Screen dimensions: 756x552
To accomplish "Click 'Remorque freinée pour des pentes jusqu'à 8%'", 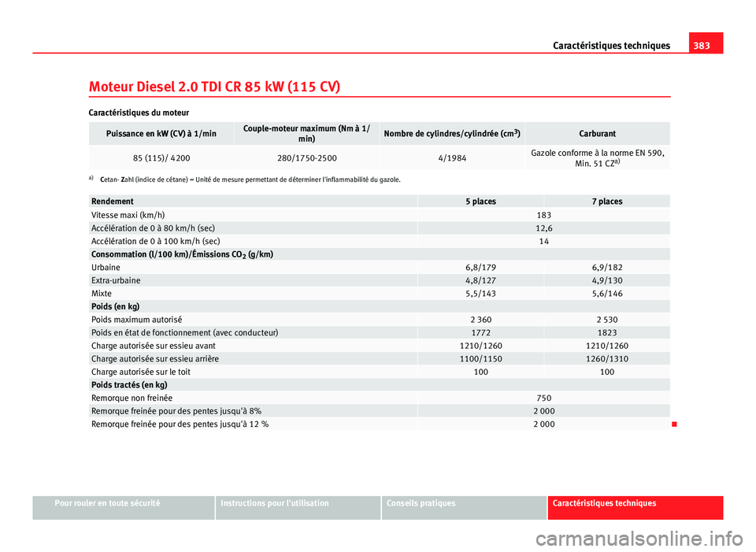I will click(x=176, y=411).
